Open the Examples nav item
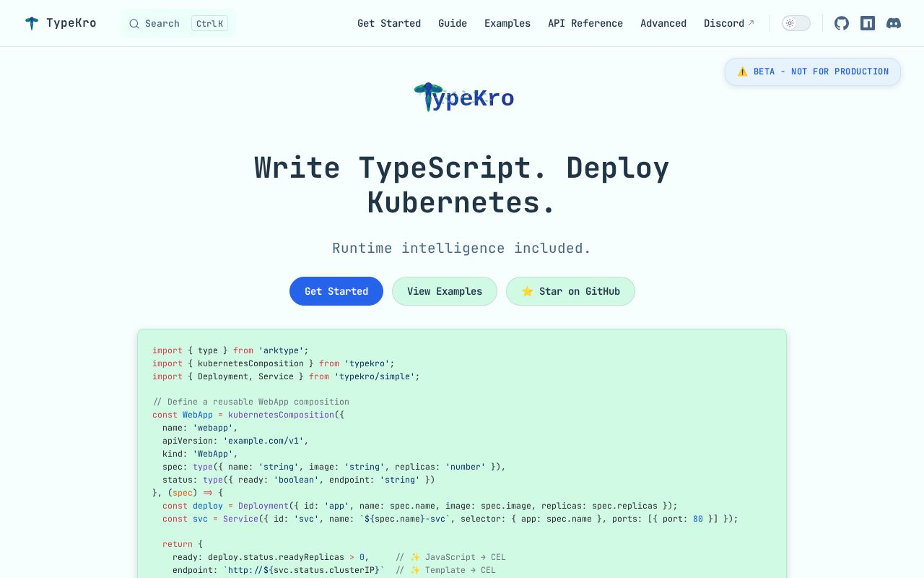The image size is (924, 578). pyautogui.click(x=507, y=23)
